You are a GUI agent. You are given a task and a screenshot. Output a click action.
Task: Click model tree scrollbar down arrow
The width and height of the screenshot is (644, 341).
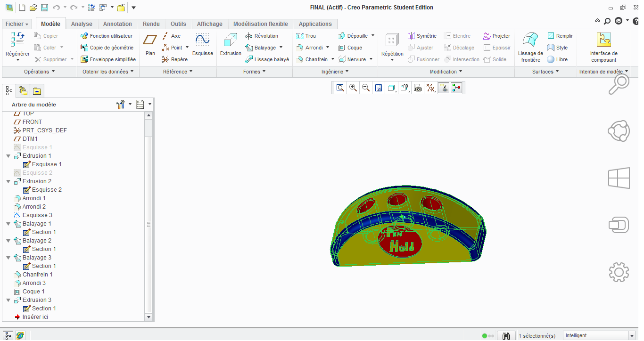click(x=149, y=317)
